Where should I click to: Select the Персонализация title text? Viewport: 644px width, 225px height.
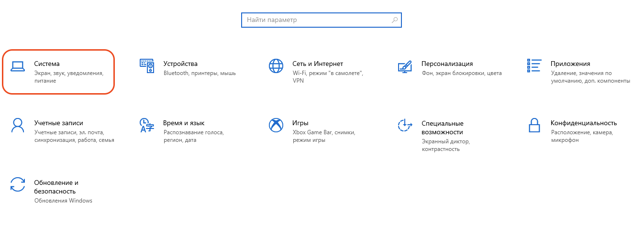[x=447, y=64]
